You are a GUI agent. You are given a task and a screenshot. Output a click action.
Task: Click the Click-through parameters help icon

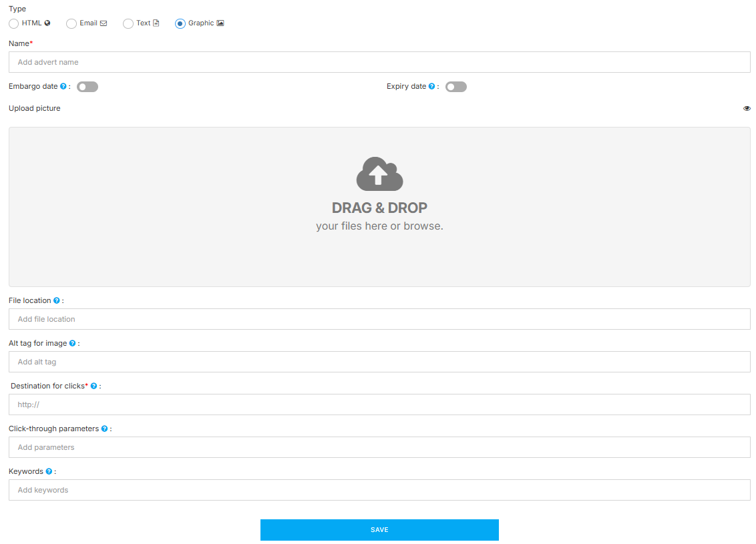click(x=105, y=429)
